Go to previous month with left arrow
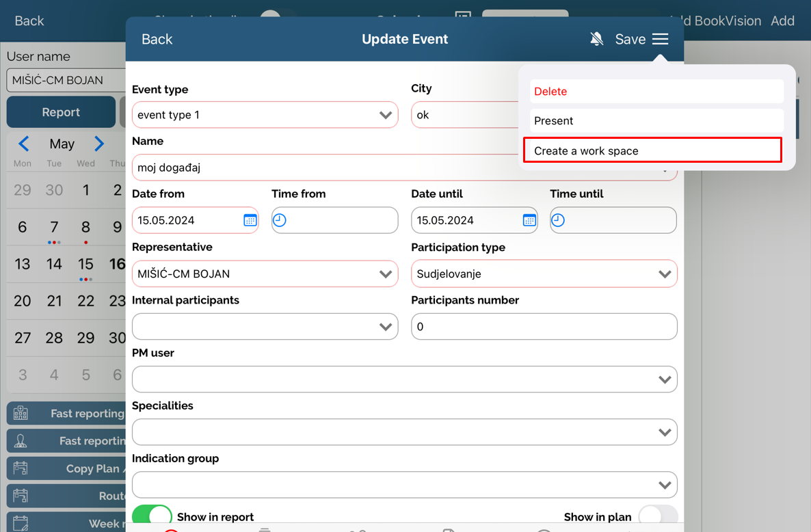The height and width of the screenshot is (532, 811). tap(24, 144)
